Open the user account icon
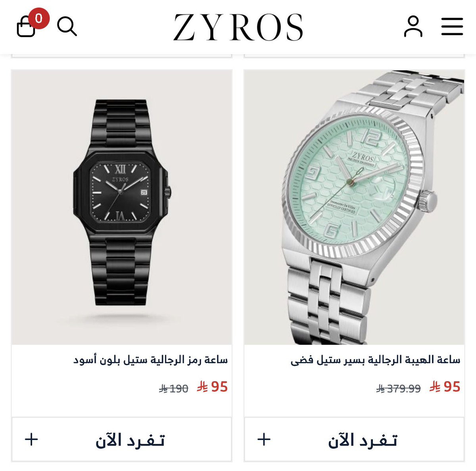Viewport: 476px width, 471px height. [413, 27]
